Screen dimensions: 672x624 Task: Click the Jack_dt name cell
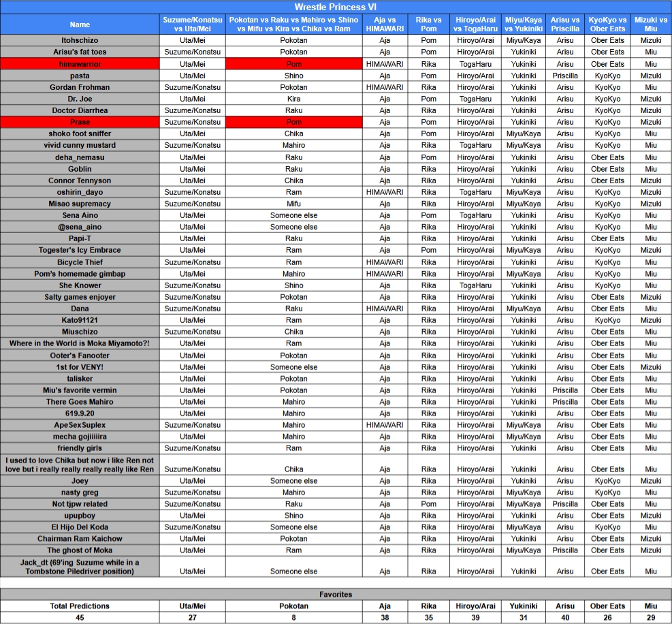coord(80,567)
